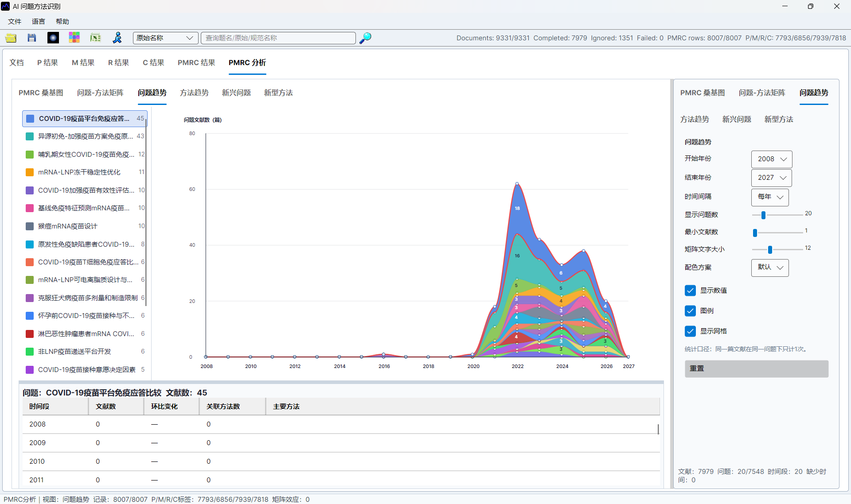Open the 语言 menu
This screenshot has width=851, height=504.
pyautogui.click(x=39, y=21)
